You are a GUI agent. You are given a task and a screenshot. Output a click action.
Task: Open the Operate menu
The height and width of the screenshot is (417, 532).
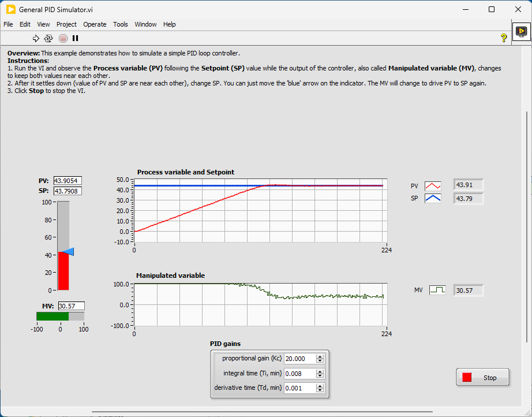tap(95, 24)
